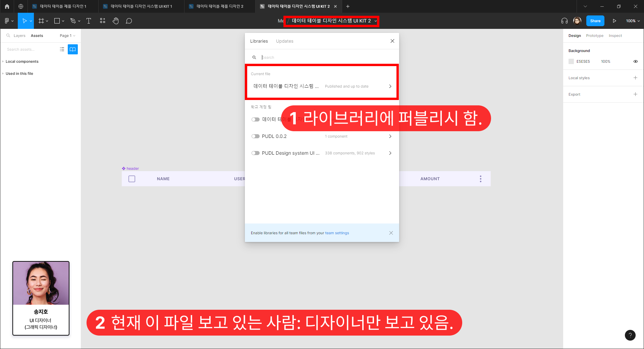
Task: Select the Pen tool
Action: coord(73,21)
